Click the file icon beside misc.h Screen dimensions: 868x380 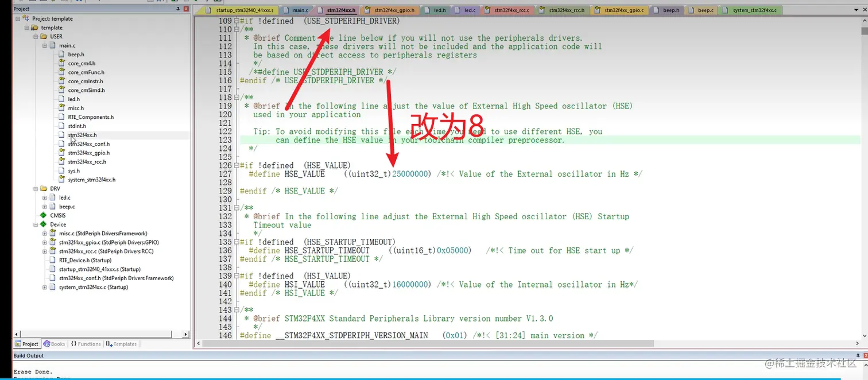pyautogui.click(x=62, y=108)
